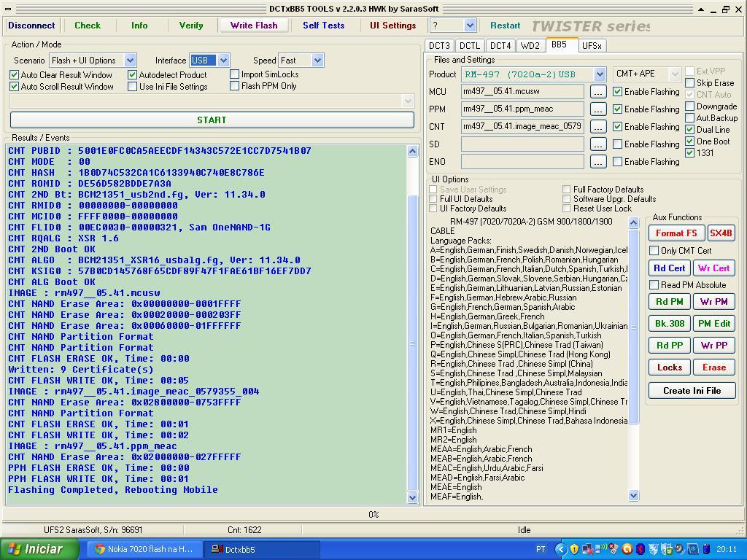Click the green START button
The image size is (747, 560).
point(212,120)
